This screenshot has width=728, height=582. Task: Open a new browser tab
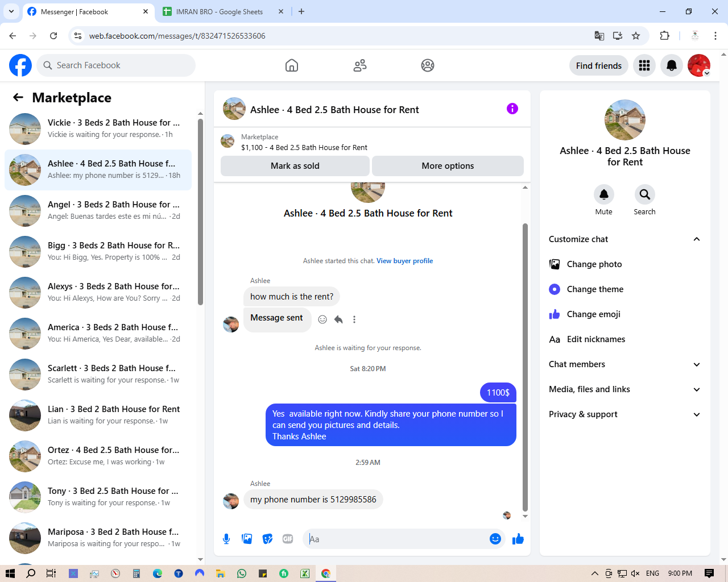point(301,11)
